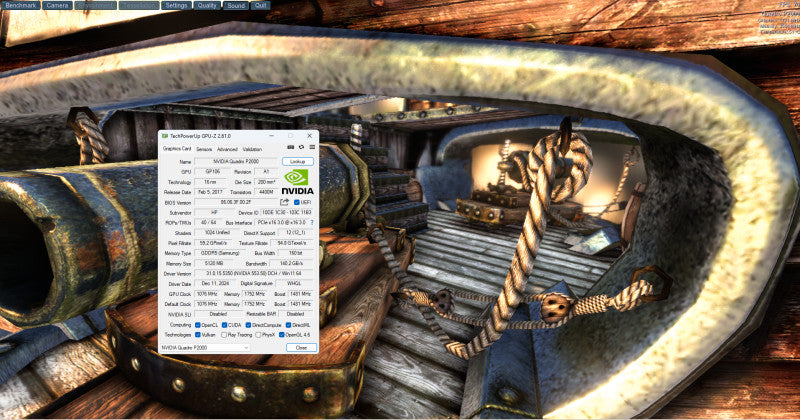Image resolution: width=800 pixels, height=420 pixels.
Task: Click the Driver Version value field
Action: pyautogui.click(x=254, y=274)
